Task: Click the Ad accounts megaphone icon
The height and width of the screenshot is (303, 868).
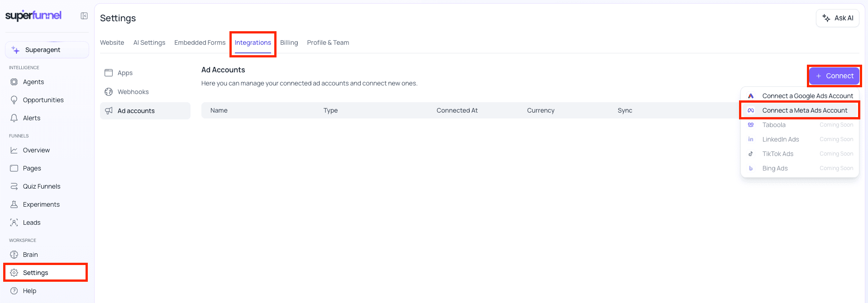Action: click(109, 111)
